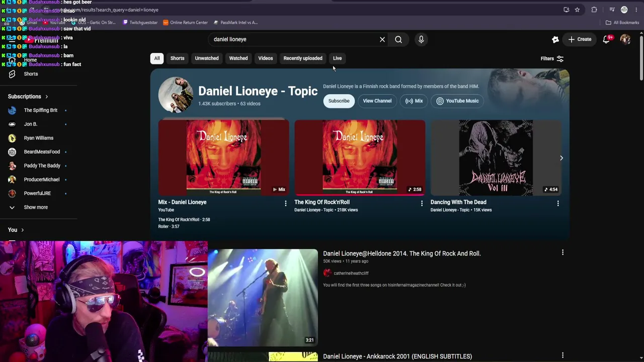This screenshot has height=362, width=644.
Task: Select the Shorts filter chip
Action: click(177, 58)
